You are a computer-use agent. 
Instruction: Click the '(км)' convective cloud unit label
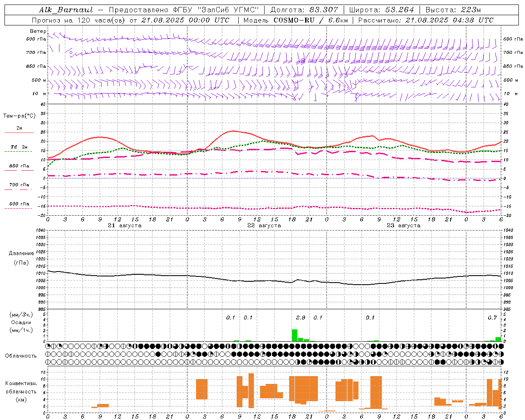[x=21, y=399]
